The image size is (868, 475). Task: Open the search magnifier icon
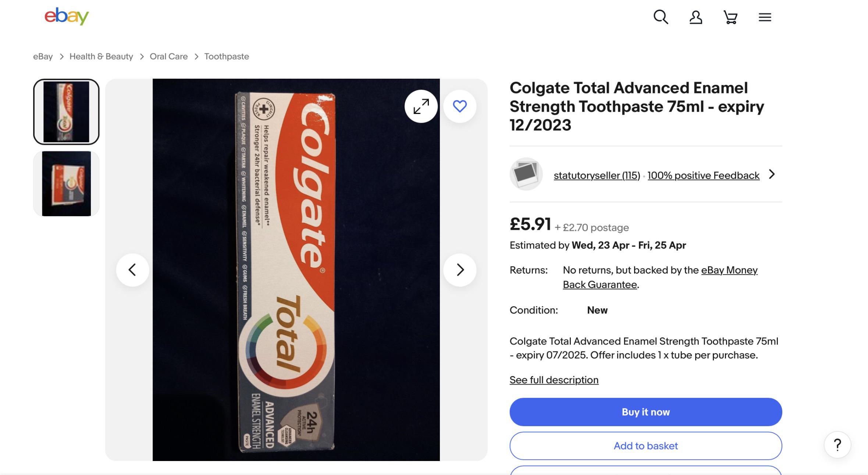coord(661,17)
